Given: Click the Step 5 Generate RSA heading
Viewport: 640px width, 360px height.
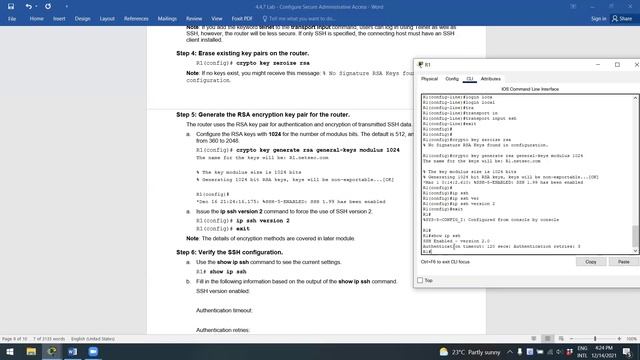Looking at the screenshot, I should click(263, 115).
